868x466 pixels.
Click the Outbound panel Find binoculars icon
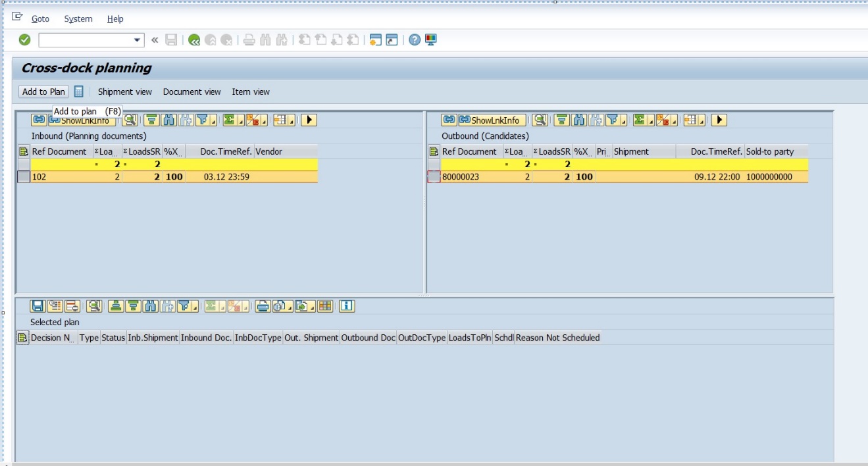tap(578, 120)
